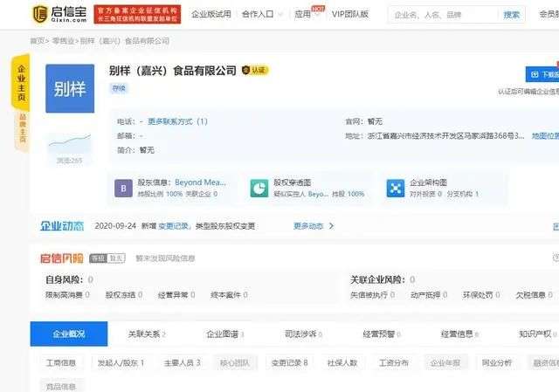This screenshot has height=392, width=559.
Task: Open the green equity penetration chart icon
Action: coord(259,189)
